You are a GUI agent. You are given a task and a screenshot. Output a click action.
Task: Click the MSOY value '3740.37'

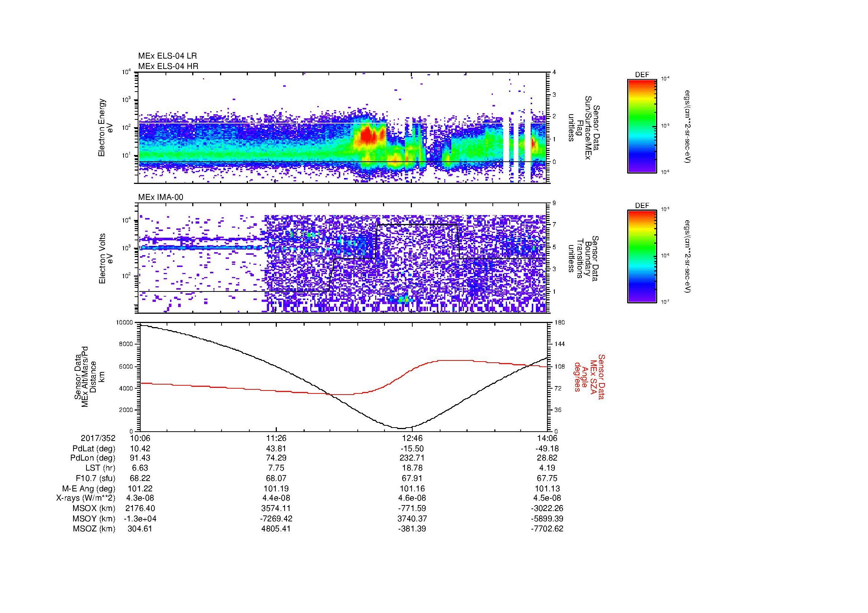click(412, 518)
